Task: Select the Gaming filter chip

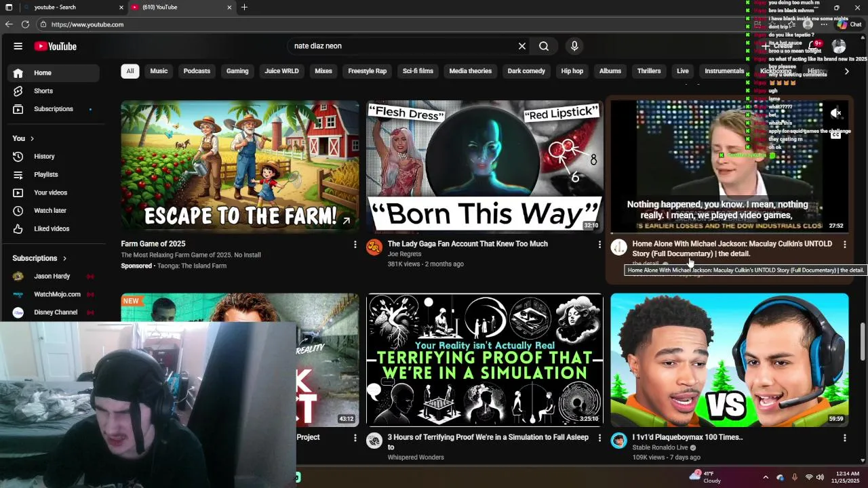Action: (x=237, y=71)
